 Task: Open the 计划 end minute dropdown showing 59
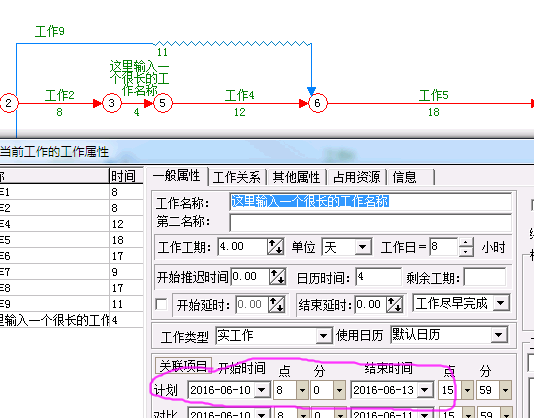pos(505,390)
